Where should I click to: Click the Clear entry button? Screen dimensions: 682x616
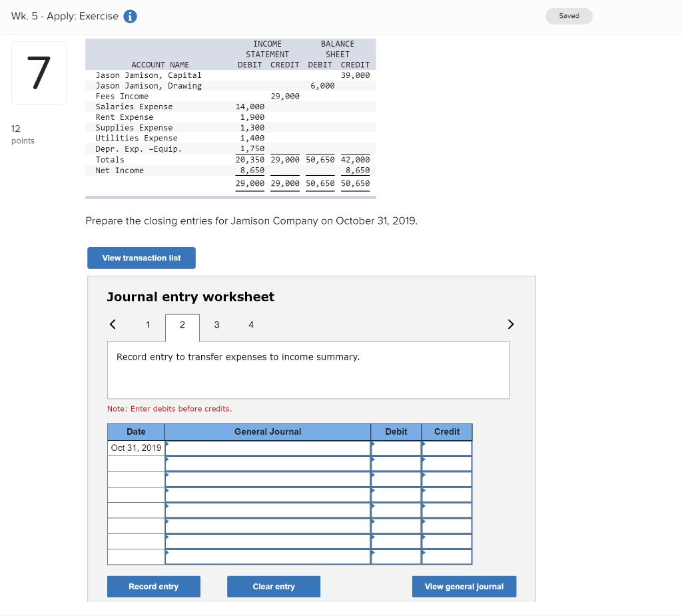[x=273, y=586]
